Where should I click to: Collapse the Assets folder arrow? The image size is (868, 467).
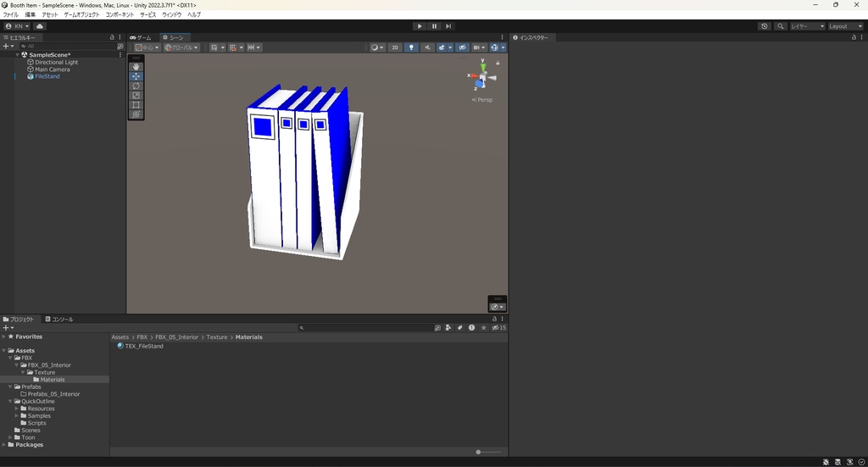pos(4,350)
